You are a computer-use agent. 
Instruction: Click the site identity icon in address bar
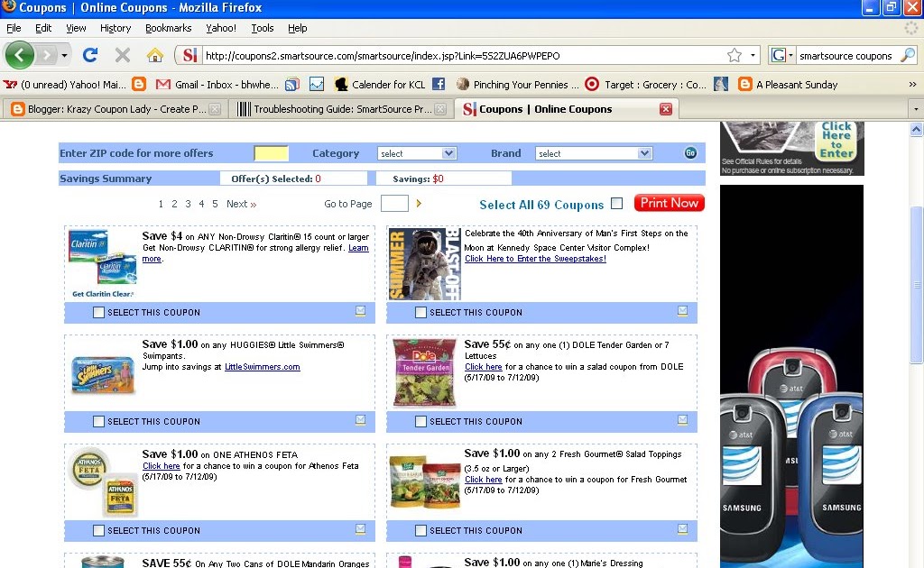tap(189, 55)
